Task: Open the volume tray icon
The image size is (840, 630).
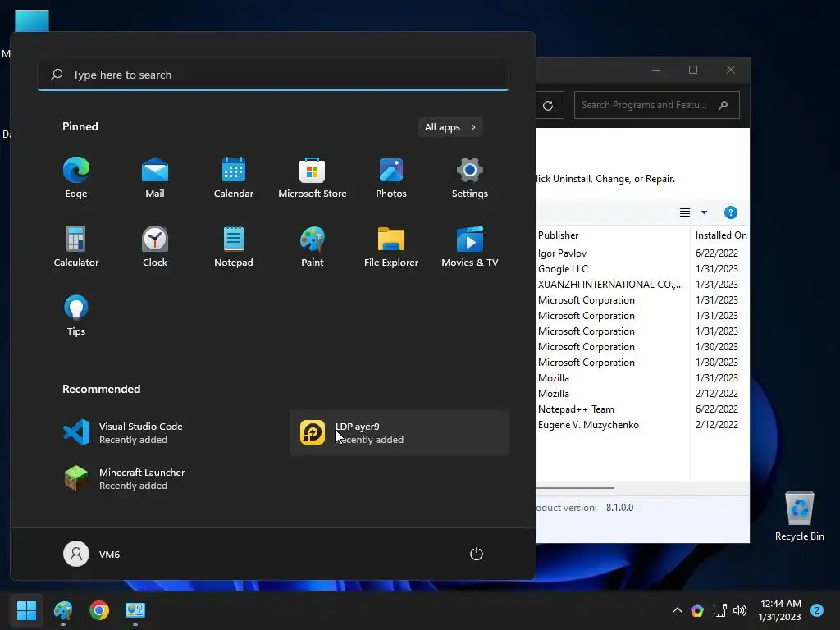Action: click(x=740, y=610)
